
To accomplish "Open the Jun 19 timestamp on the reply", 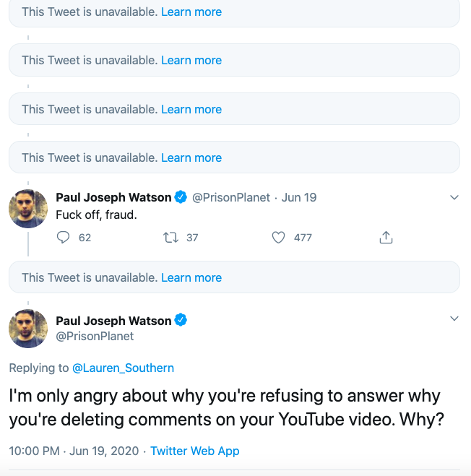I will click(299, 197).
